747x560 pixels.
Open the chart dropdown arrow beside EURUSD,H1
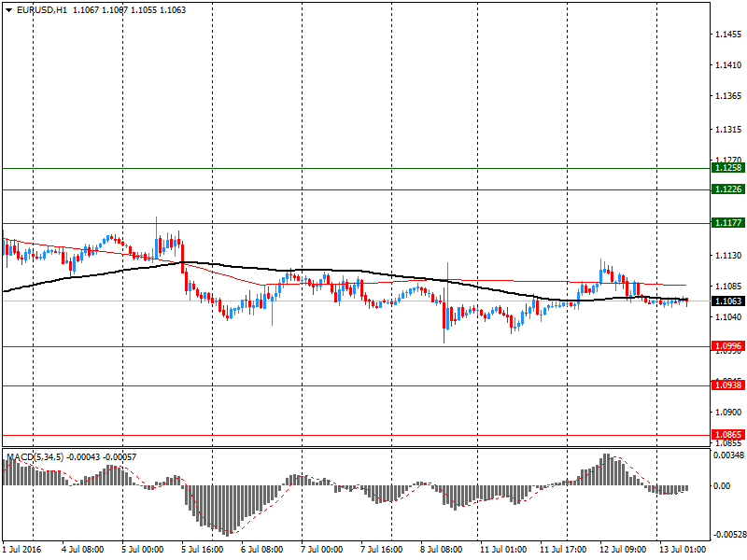click(8, 10)
